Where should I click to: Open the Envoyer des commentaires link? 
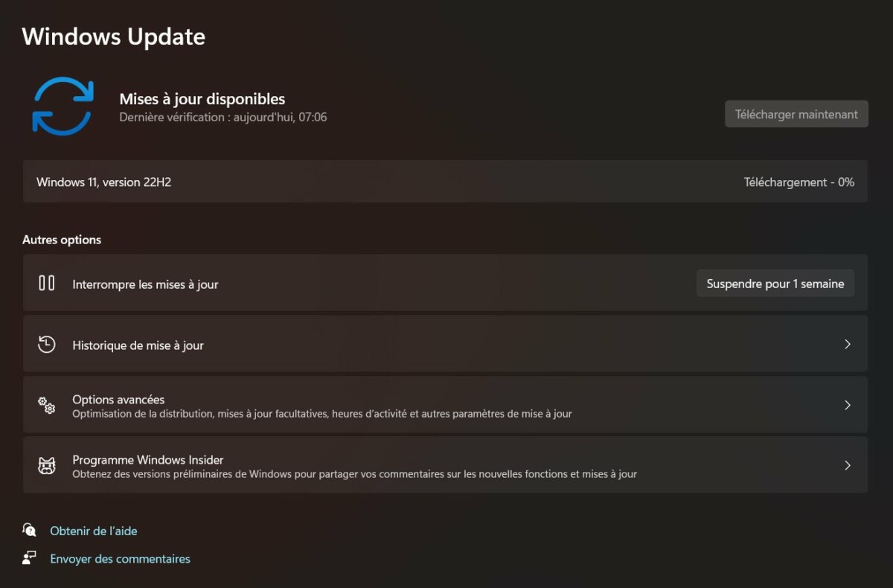[120, 558]
